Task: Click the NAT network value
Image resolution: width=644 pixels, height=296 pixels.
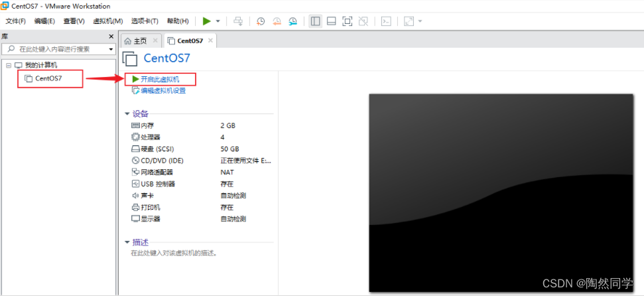Action: pyautogui.click(x=227, y=173)
